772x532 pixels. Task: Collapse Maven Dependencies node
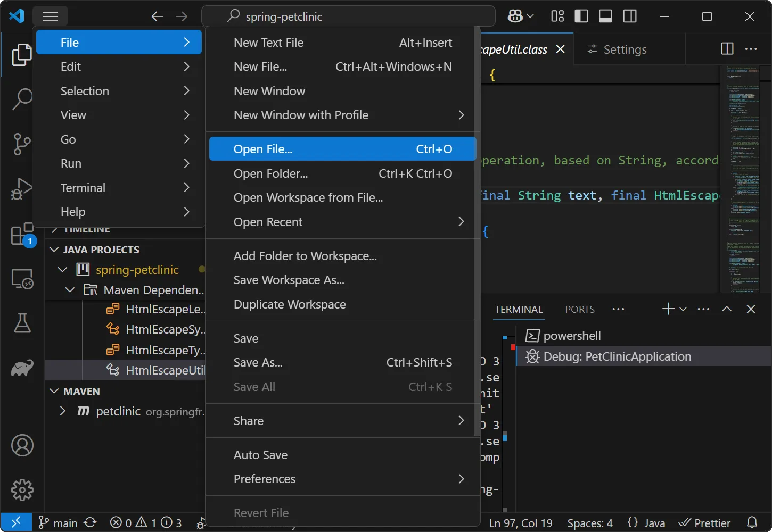point(70,290)
